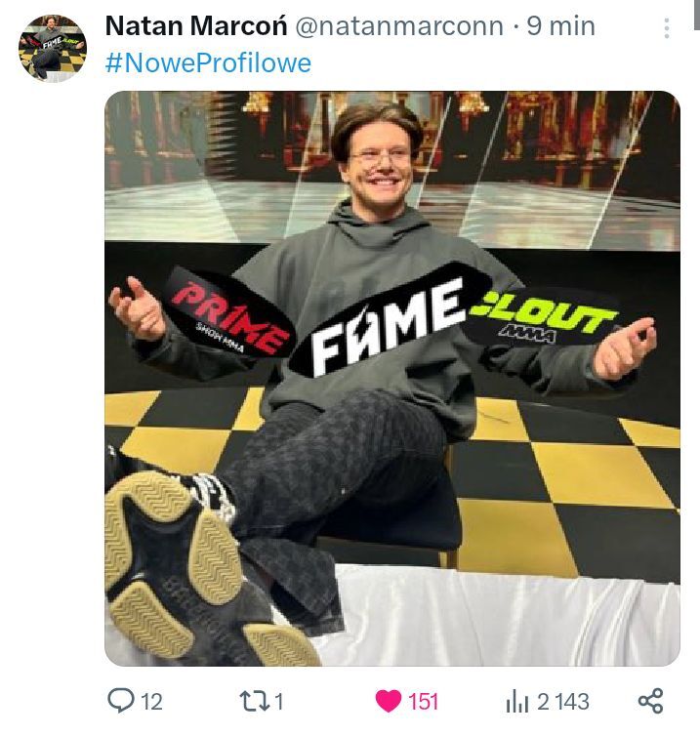This screenshot has height=735, width=700.
Task: Click the reply speech bubble icon
Action: 121,700
